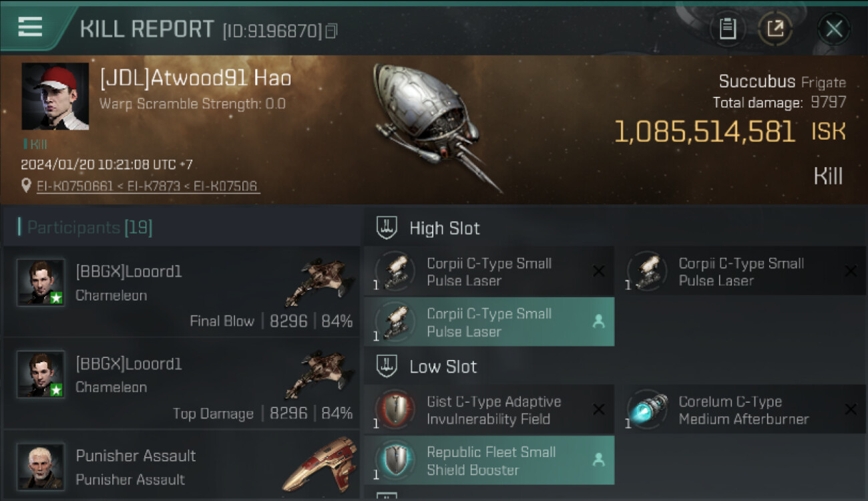The width and height of the screenshot is (868, 501).
Task: Select Republic Fleet Small Shield Booster
Action: pyautogui.click(x=489, y=460)
